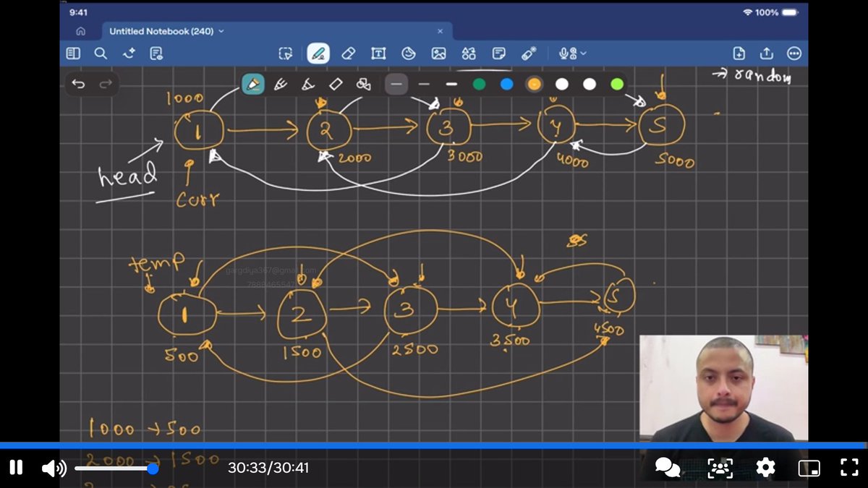Viewport: 868px width, 488px height.
Task: Select the text box tool
Action: click(378, 53)
